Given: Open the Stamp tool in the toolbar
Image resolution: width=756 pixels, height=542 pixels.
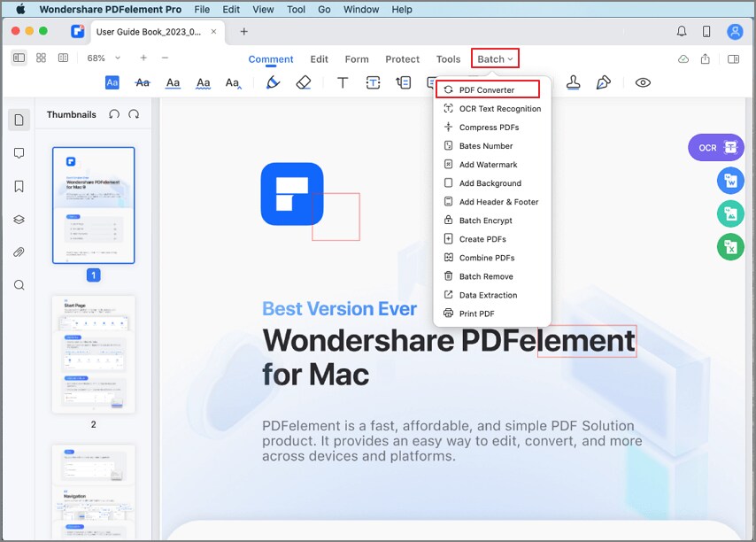Looking at the screenshot, I should click(x=574, y=81).
